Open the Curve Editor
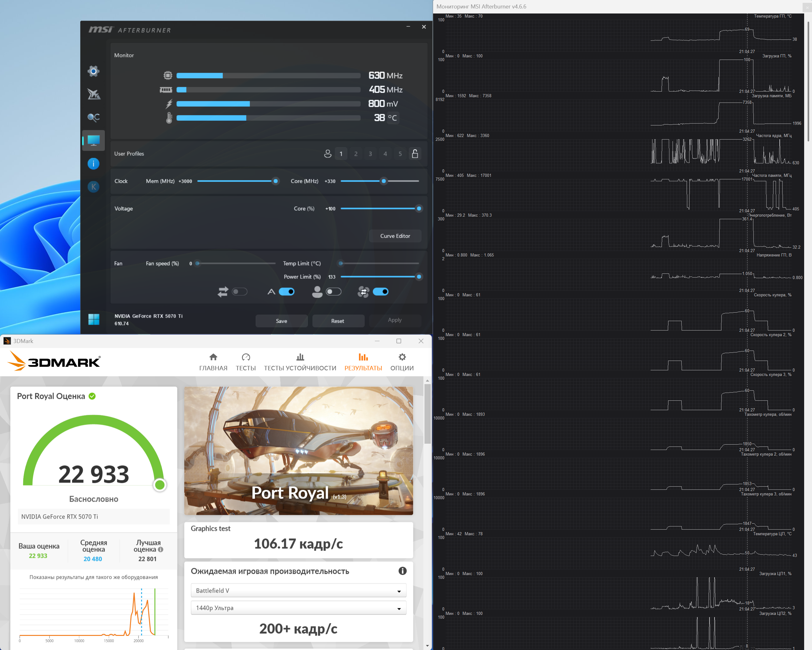Image resolution: width=812 pixels, height=650 pixels. click(395, 236)
